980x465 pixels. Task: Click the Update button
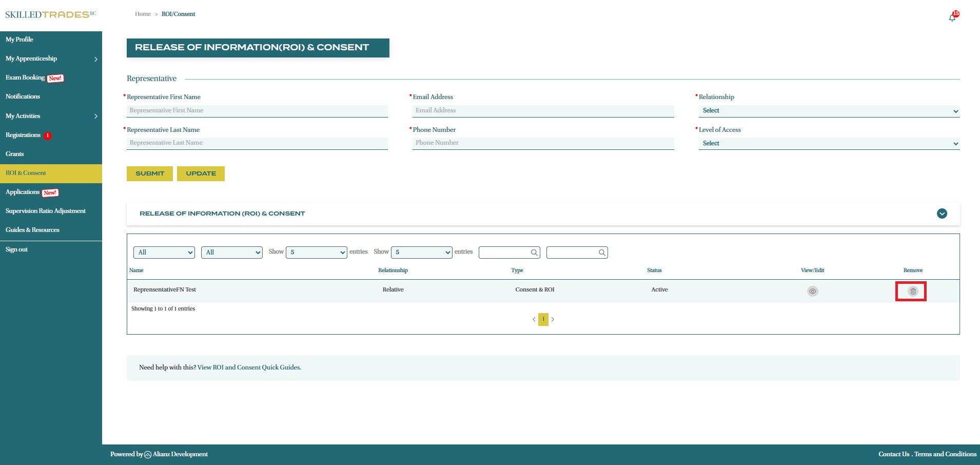(x=201, y=173)
